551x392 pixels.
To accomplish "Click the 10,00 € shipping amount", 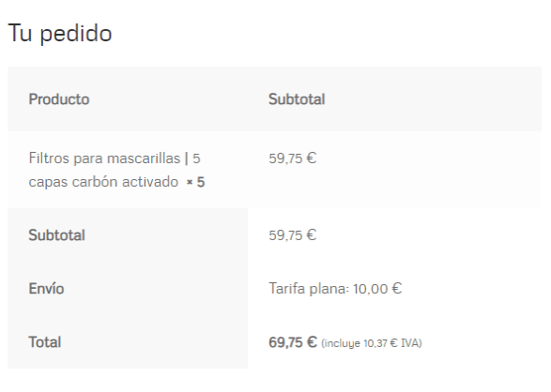I will (377, 289).
